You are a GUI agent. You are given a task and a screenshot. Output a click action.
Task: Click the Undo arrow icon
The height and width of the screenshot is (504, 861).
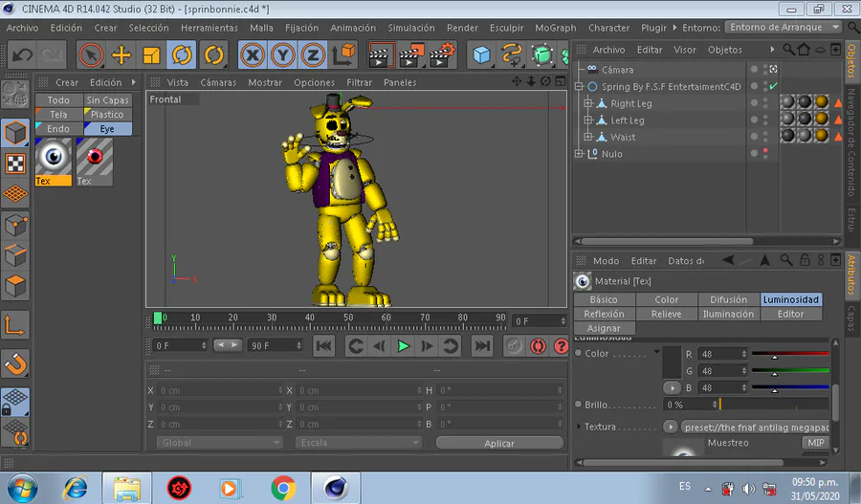click(x=22, y=55)
